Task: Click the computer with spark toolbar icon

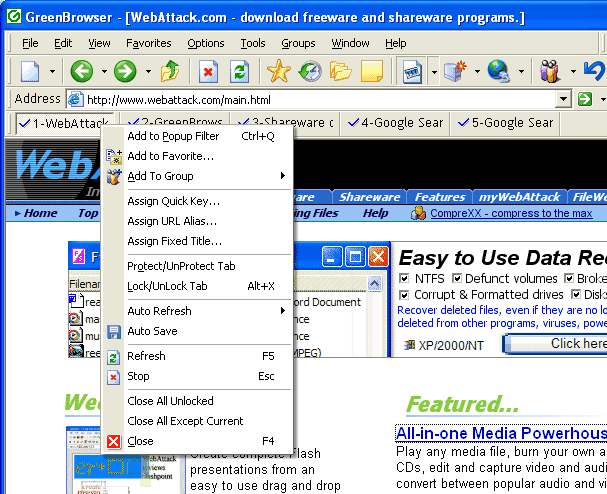Action: (455, 71)
